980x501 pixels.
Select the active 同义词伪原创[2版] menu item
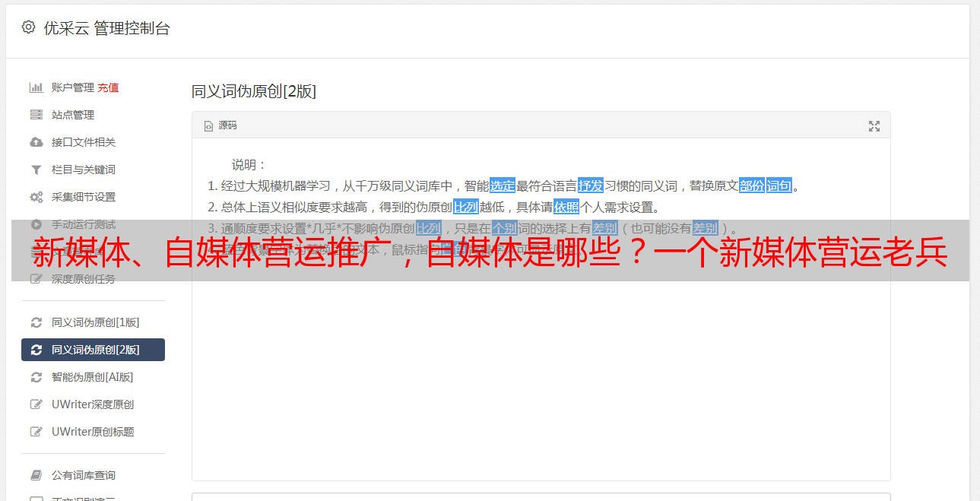click(x=93, y=350)
